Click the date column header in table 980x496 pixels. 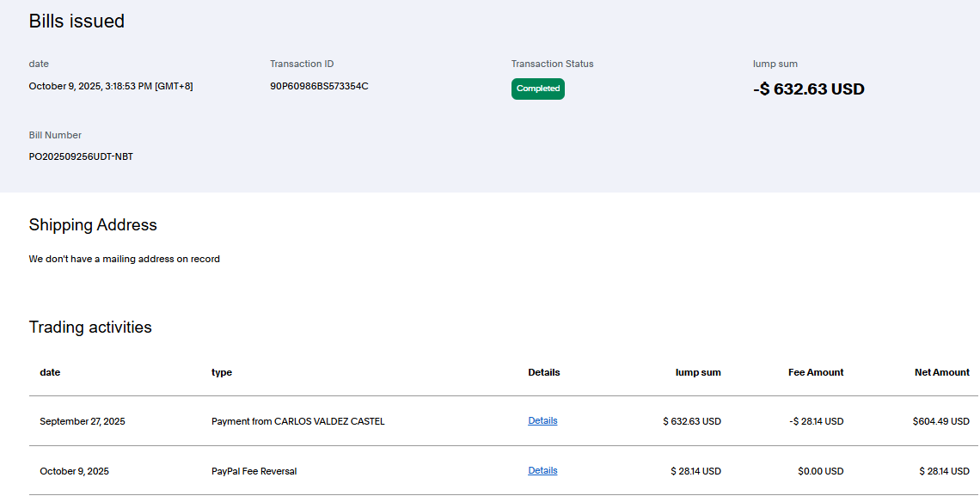(50, 372)
